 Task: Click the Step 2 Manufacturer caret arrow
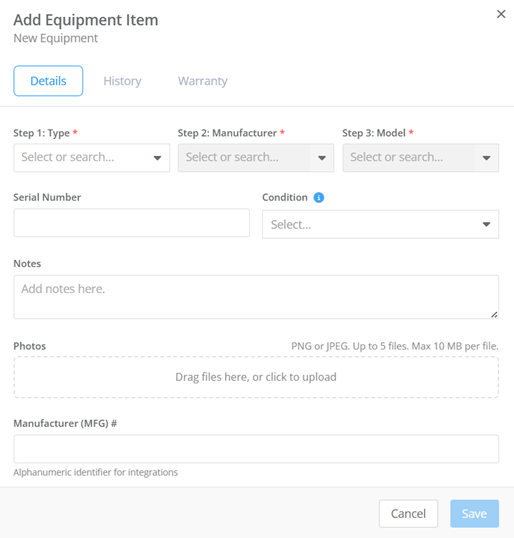click(322, 158)
